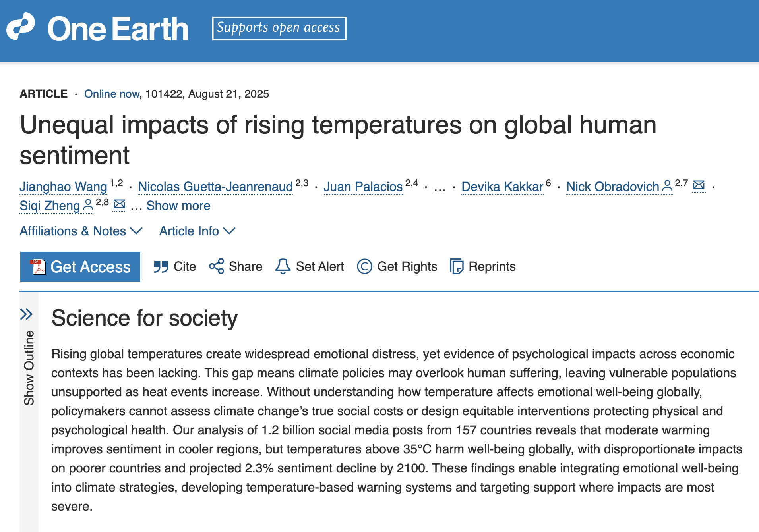This screenshot has height=532, width=759.
Task: Open Jianghao Wang's author page
Action: [62, 186]
